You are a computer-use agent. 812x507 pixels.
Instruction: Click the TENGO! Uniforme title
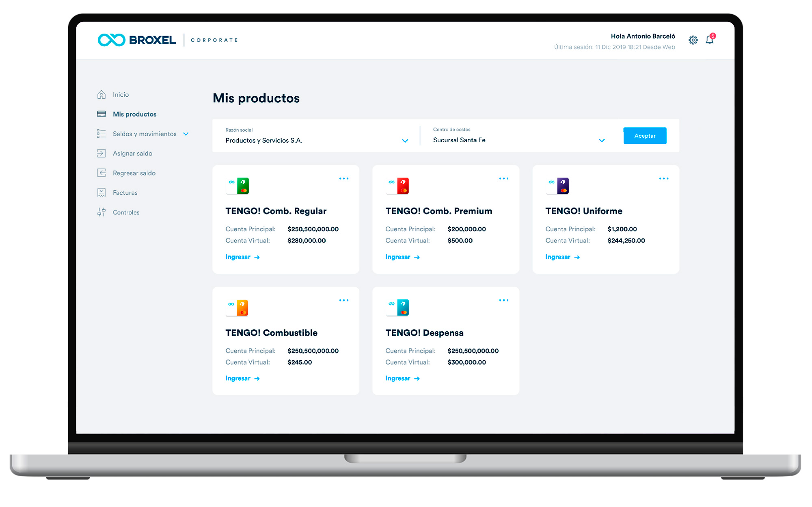point(584,211)
